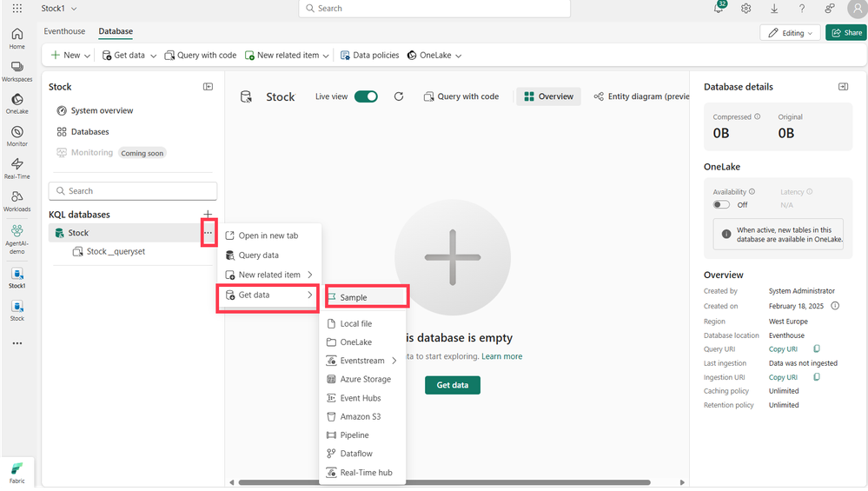Switch to Overview view

tap(548, 96)
